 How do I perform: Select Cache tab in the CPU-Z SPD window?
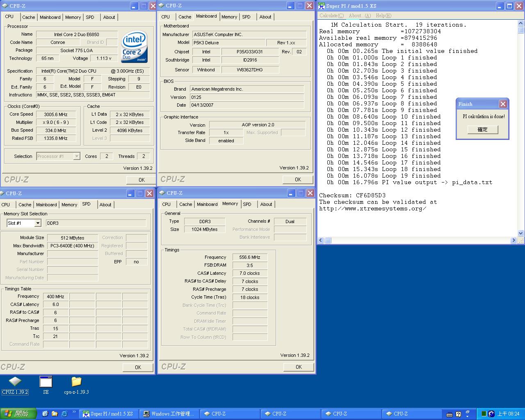click(x=25, y=205)
